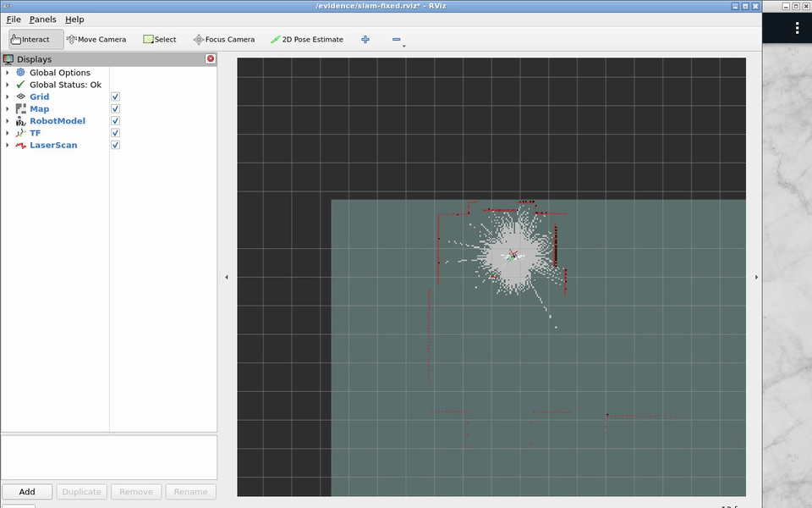Expand the Global Options tree row
Viewport: 812px width, 508px height.
coord(8,73)
